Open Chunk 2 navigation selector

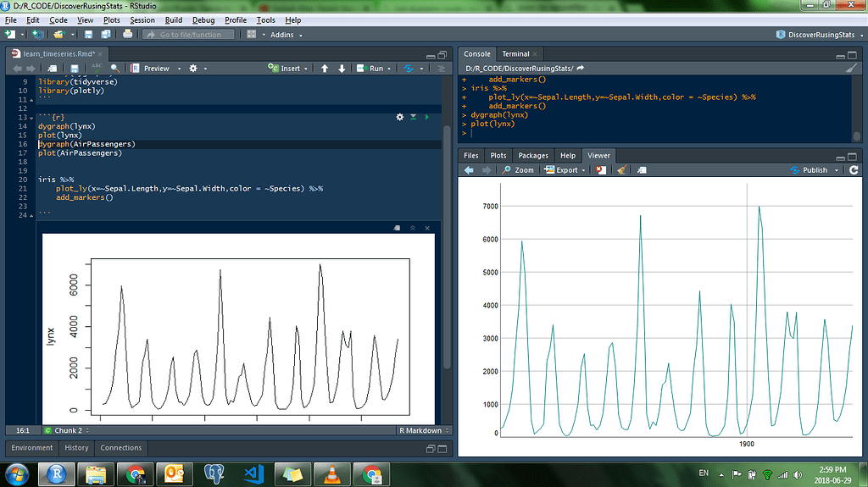click(66, 430)
